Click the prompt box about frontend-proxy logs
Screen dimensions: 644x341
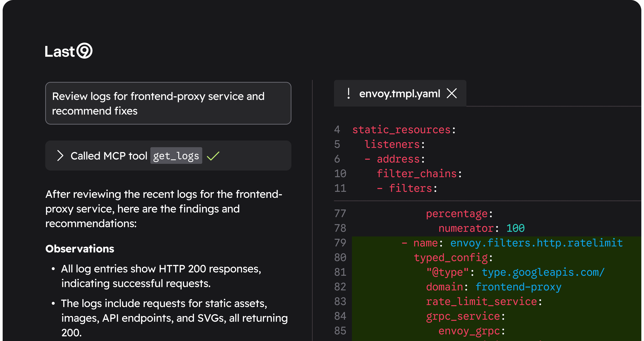pos(168,103)
